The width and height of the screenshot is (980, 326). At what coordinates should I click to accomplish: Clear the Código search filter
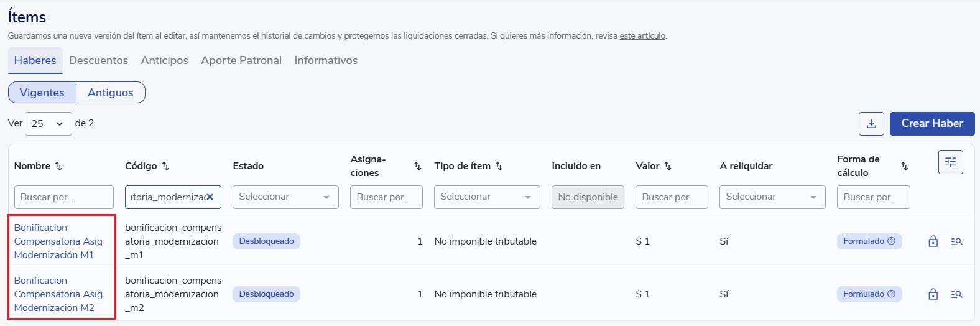pyautogui.click(x=210, y=197)
